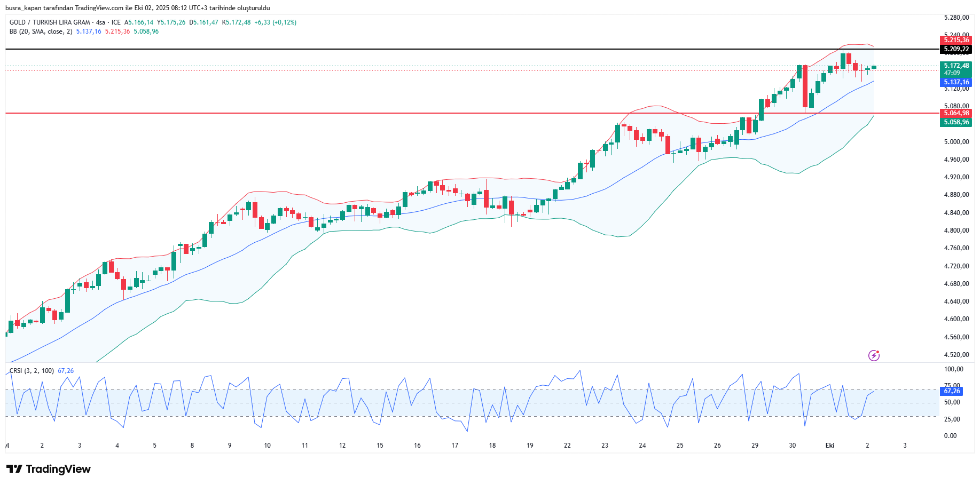The image size is (980, 485).
Task: Select the blue 67,26 CRSI axis label
Action: point(951,391)
